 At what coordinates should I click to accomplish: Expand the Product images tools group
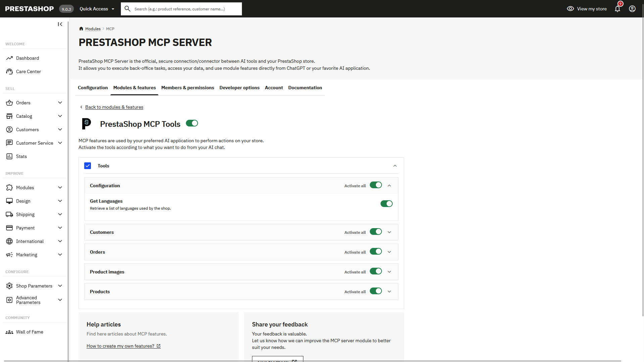tap(389, 272)
